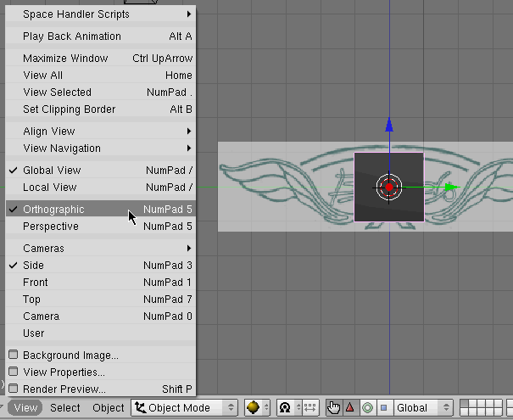Choose Play Back Animation menu entry
513x420 pixels.
click(x=101, y=36)
